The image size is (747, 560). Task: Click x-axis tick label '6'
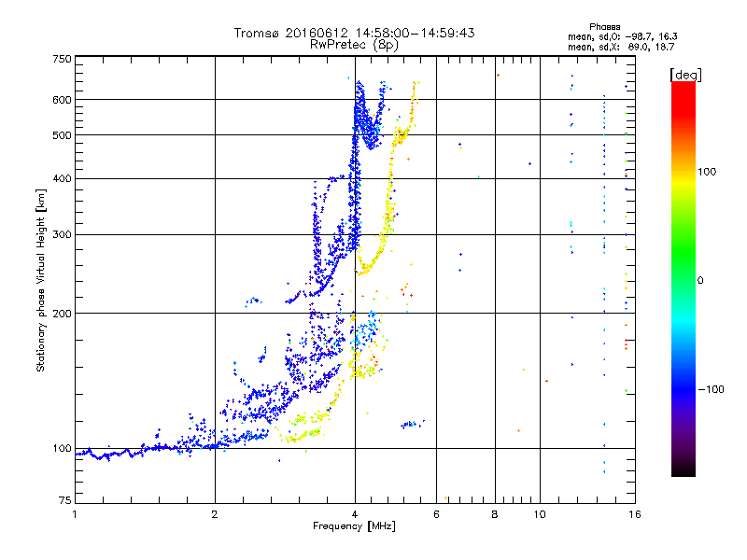click(x=436, y=514)
